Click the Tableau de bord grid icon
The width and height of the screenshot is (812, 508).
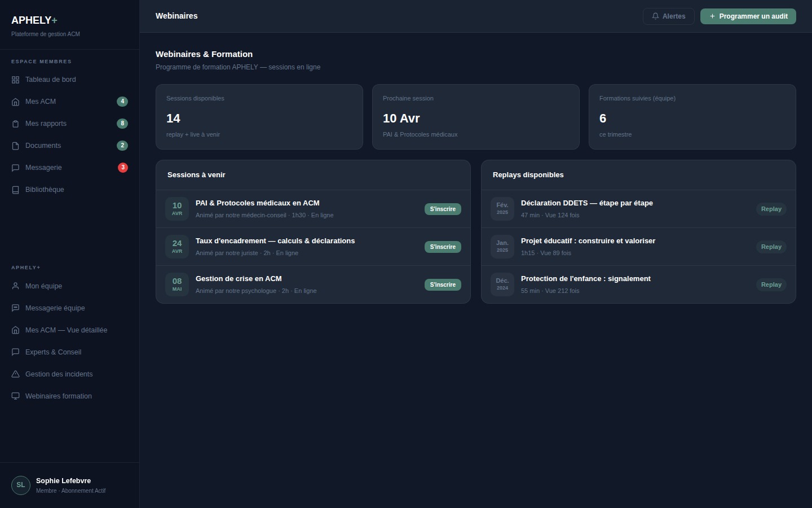[15, 80]
